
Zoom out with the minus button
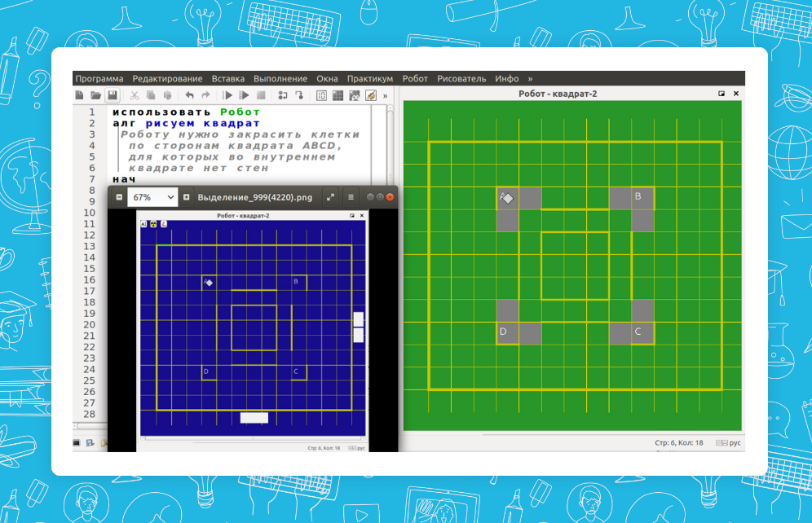coord(119,197)
